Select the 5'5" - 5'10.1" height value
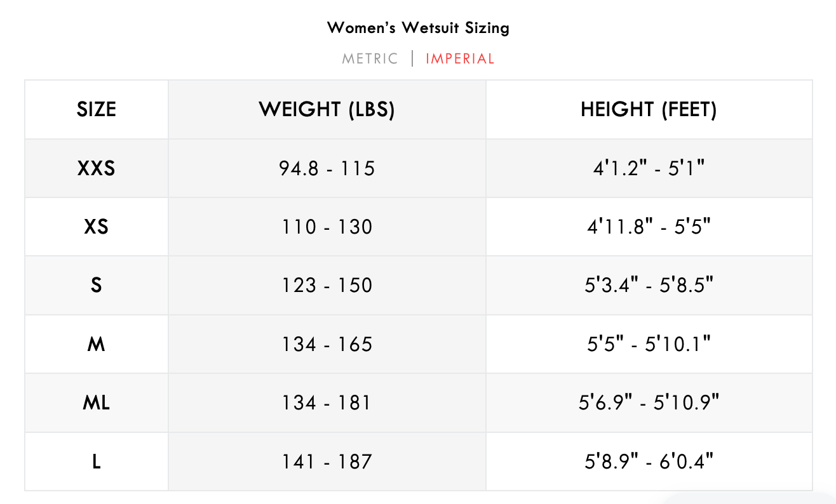Screen dimensions: 836x504 [649, 344]
